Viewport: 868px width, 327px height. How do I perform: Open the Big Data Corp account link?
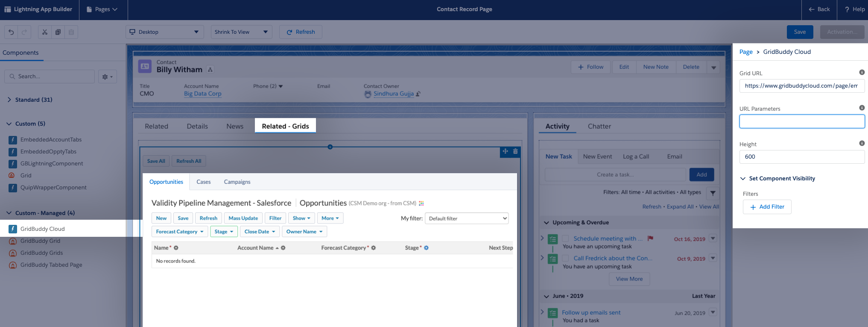pyautogui.click(x=202, y=94)
